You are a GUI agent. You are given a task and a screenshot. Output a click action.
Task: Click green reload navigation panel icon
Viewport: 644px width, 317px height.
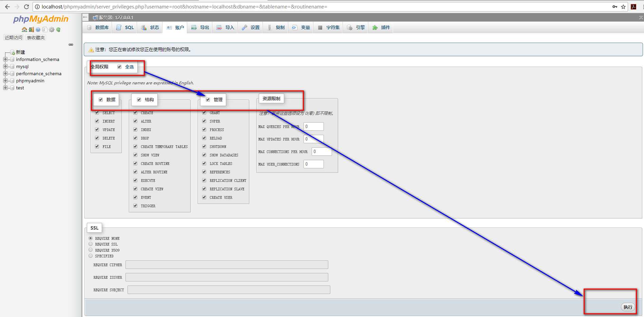(x=58, y=30)
